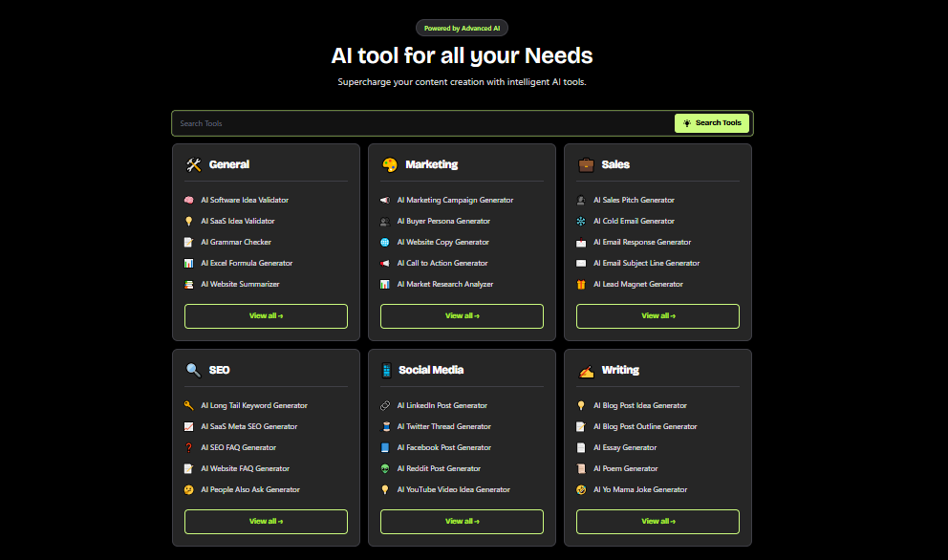Viewport: 948px width, 560px height.
Task: Click the page icon beside AI Essay Generator
Action: [581, 447]
